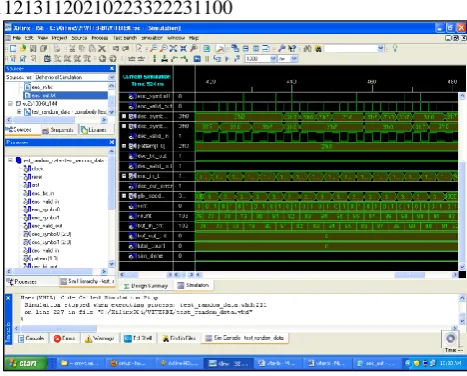
Task: Collapse the test_random_data Sim hierarchy tree node
Action: click(10, 160)
